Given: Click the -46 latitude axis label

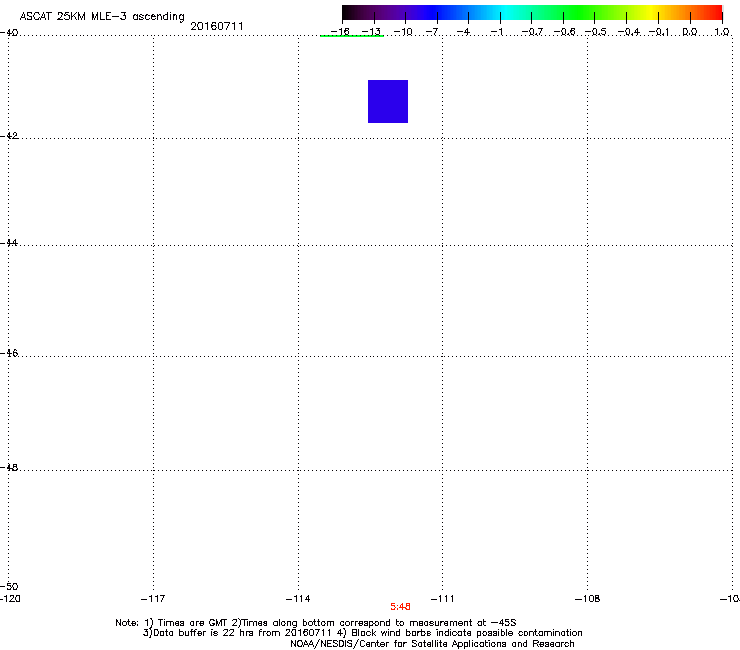Looking at the screenshot, I should [9, 353].
